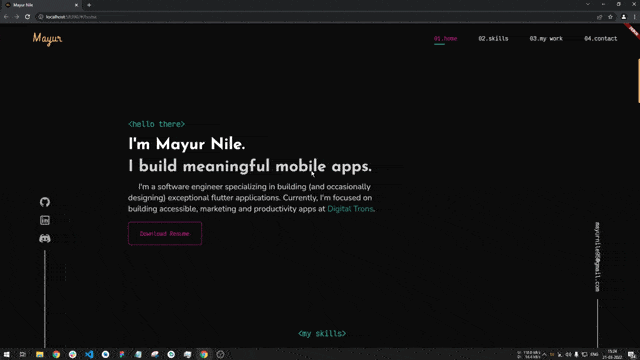Switch to active Chrome window on taskbar
The height and width of the screenshot is (360, 640).
click(204, 354)
